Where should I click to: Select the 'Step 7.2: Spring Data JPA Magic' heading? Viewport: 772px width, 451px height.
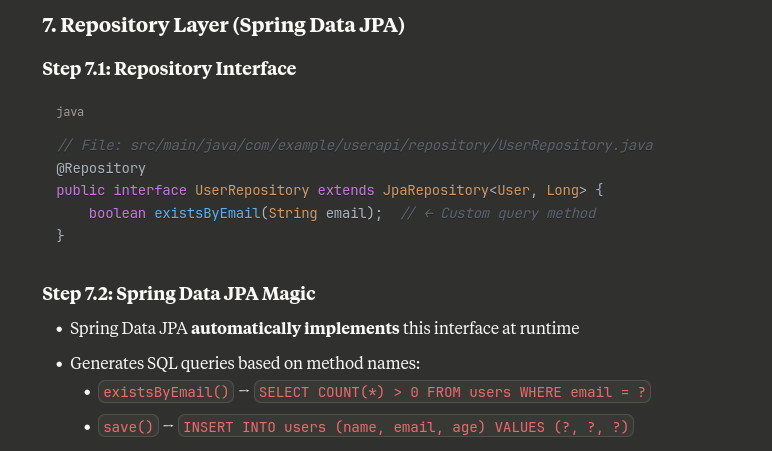tap(179, 294)
